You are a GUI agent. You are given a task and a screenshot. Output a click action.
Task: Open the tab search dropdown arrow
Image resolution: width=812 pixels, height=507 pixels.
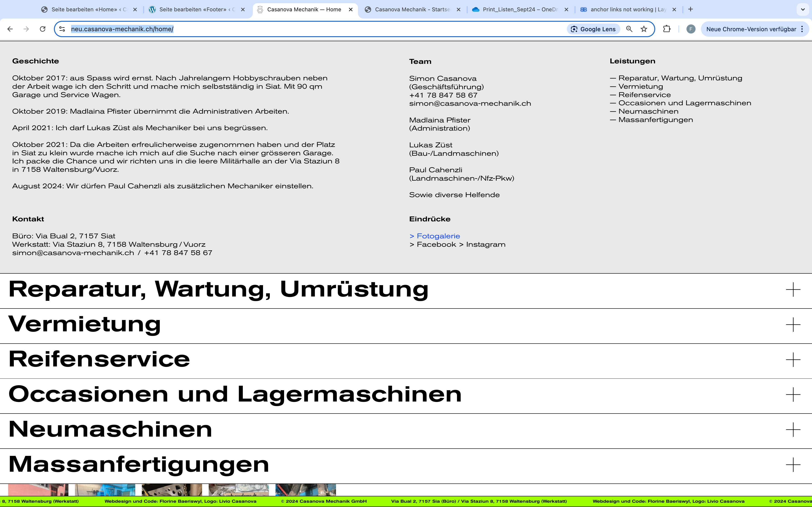(x=803, y=9)
